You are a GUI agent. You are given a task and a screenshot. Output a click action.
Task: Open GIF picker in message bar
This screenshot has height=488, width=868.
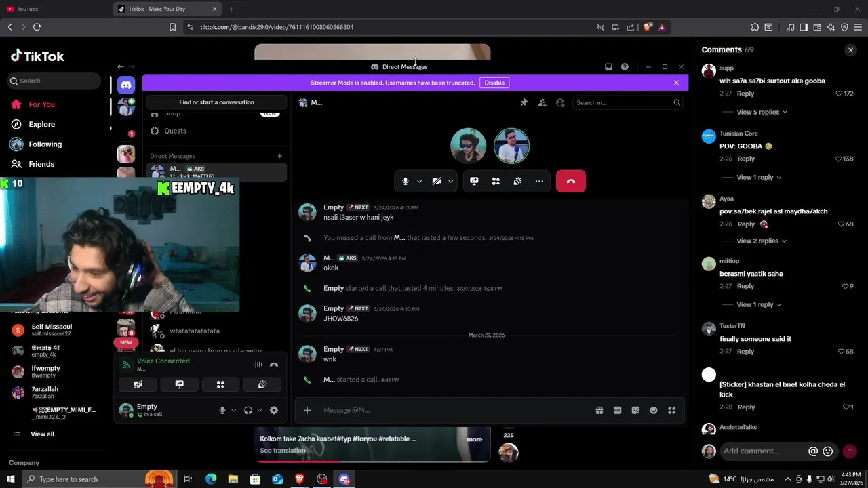(617, 410)
